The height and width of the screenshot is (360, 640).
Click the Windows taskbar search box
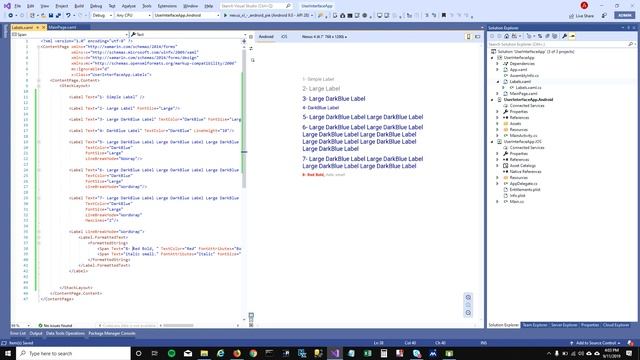[73, 353]
